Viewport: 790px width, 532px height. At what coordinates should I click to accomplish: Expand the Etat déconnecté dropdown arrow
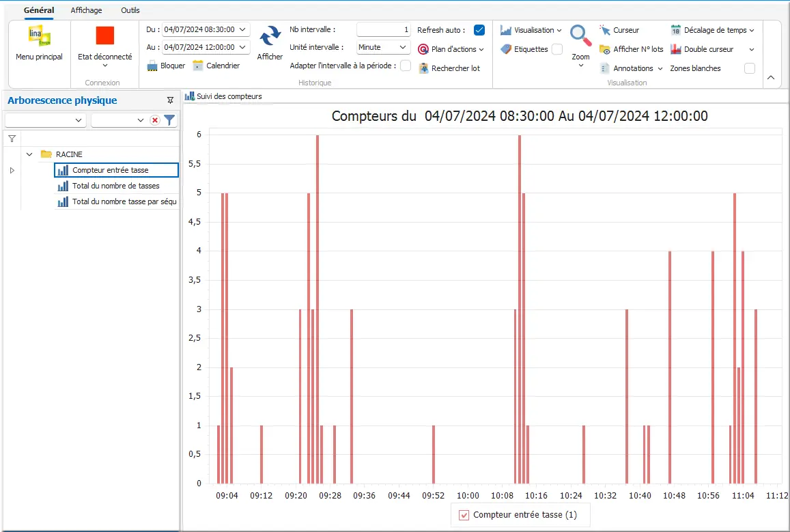pos(104,65)
